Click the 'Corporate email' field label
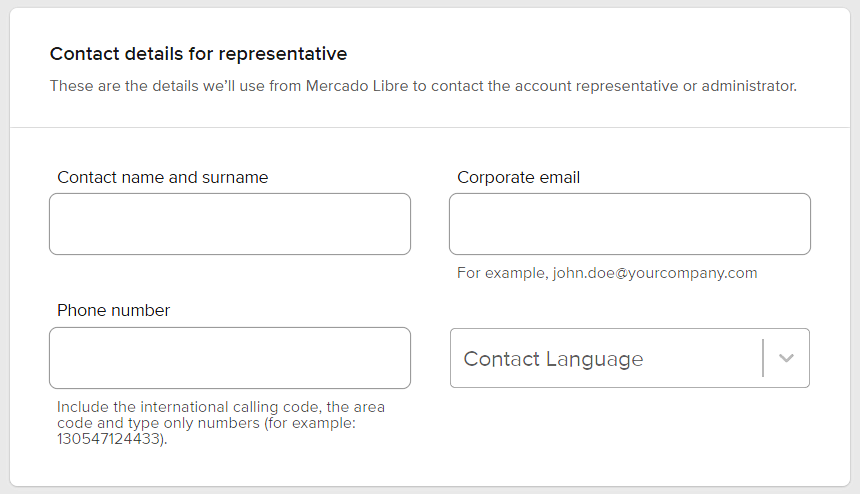The image size is (860, 494). coord(518,177)
